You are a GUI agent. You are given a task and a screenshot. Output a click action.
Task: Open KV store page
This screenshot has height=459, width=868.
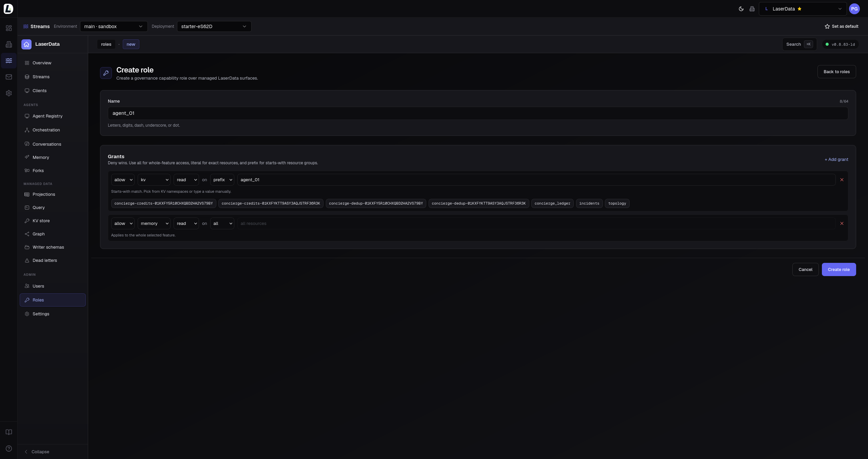click(53, 221)
